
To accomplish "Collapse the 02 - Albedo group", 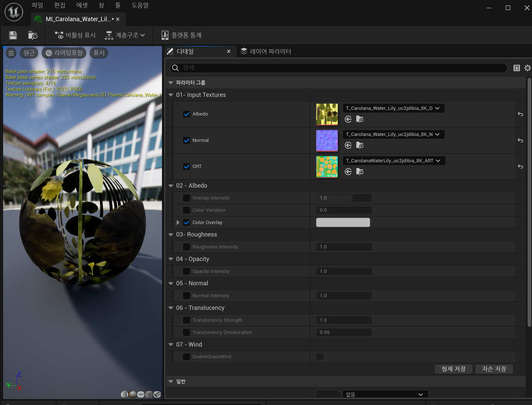I will [171, 186].
